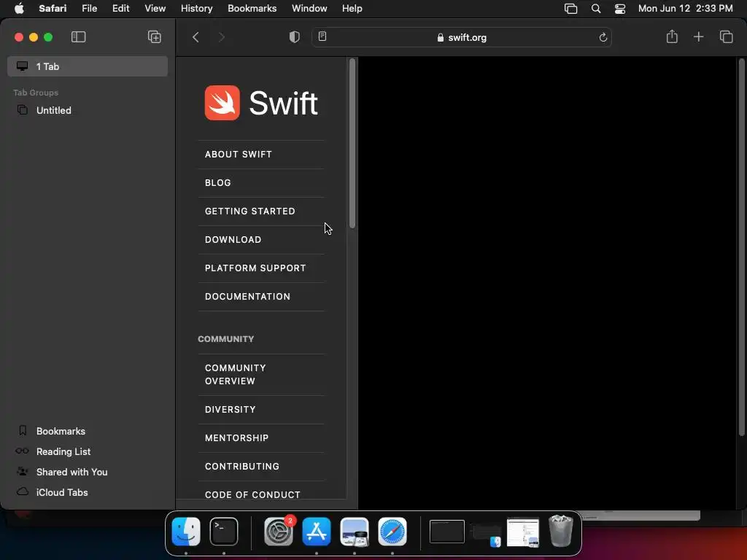
Task: Click the swift.org address field
Action: coord(462,37)
